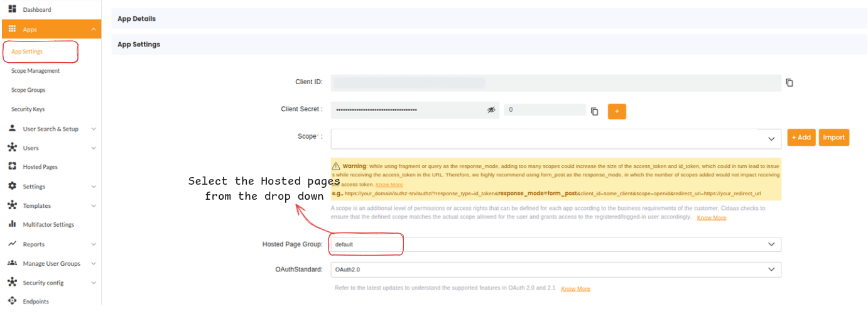Click the Import button
The image size is (868, 321).
833,138
